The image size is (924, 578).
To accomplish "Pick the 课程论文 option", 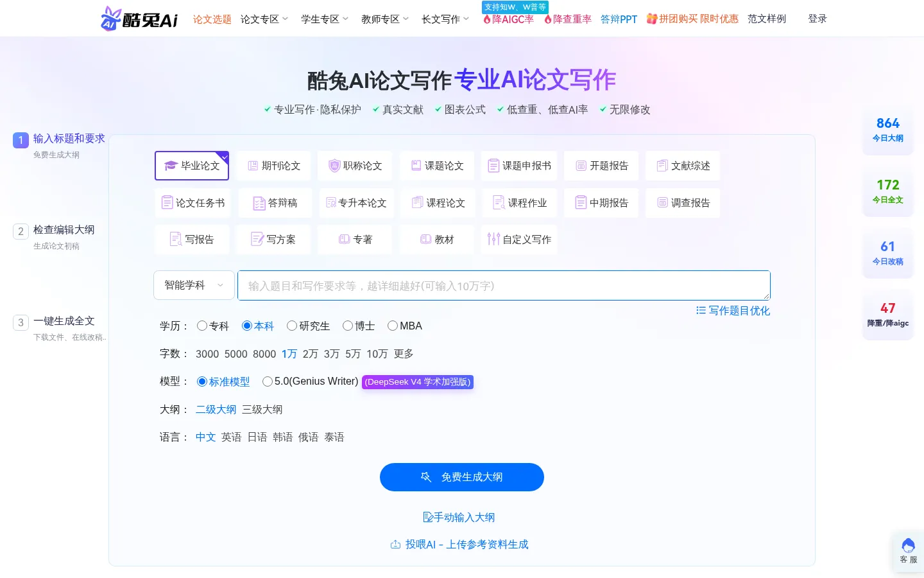I will (438, 203).
